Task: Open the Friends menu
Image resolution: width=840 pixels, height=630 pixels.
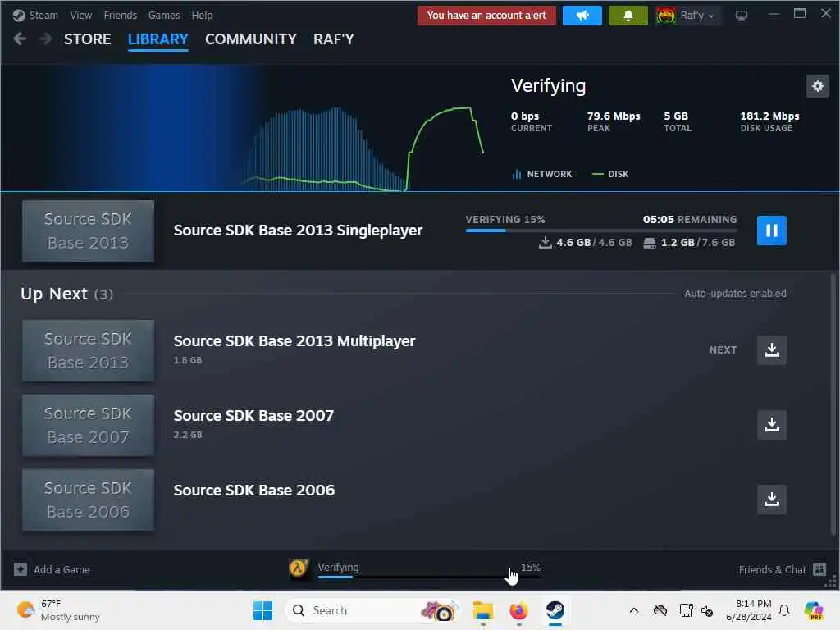Action: click(x=120, y=16)
